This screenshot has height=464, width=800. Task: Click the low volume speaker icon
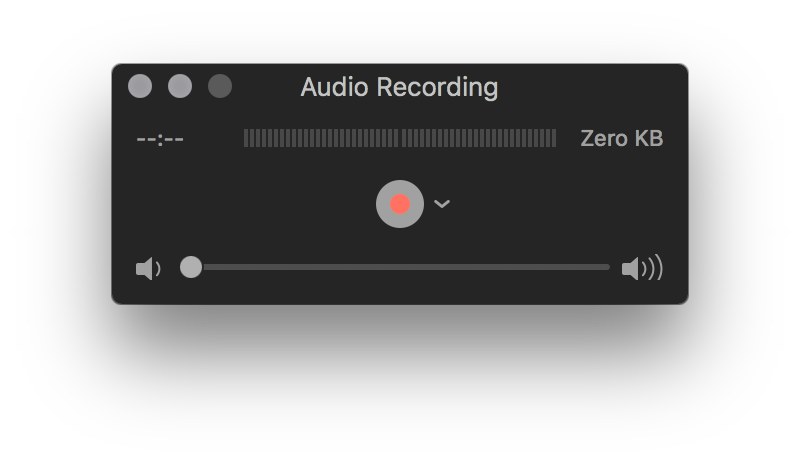coord(148,268)
